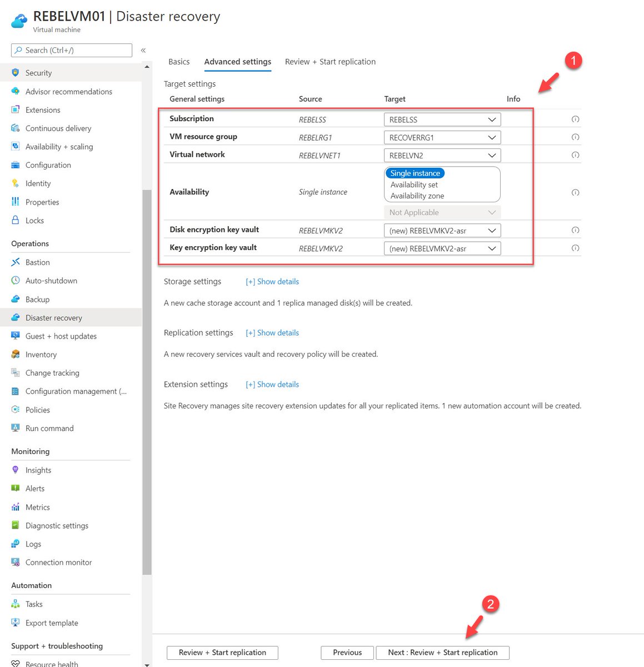This screenshot has height=667, width=644.
Task: Click the Properties bars icon
Action: [16, 202]
